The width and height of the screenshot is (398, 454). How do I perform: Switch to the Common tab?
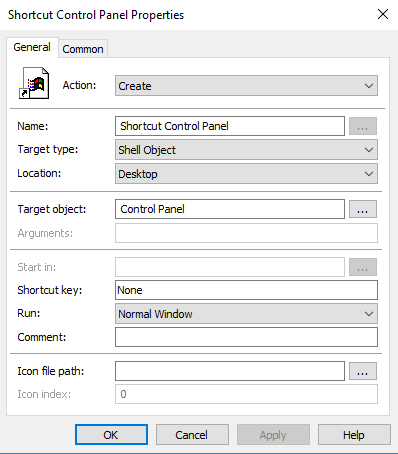click(x=83, y=49)
